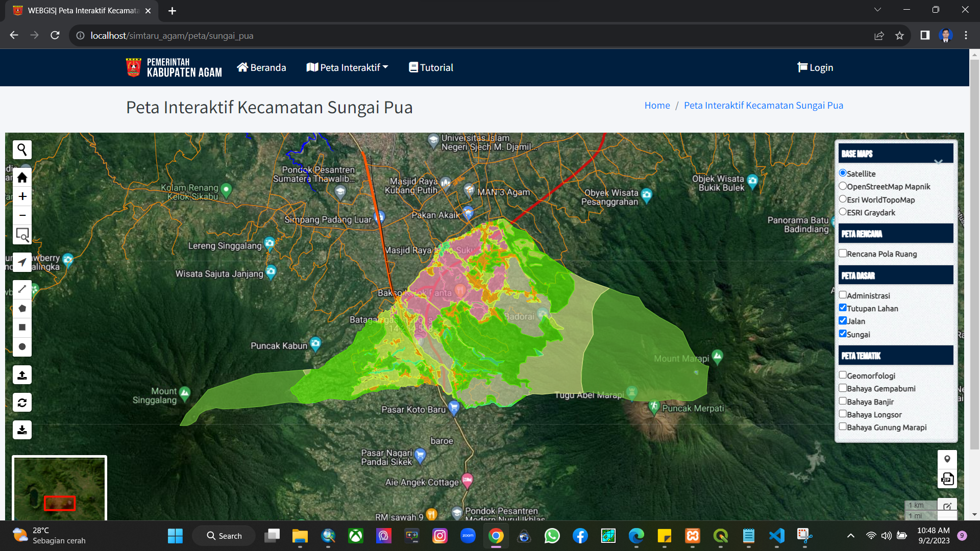Screen dimensions: 980x551
Task: Enable Geomorfologi thematic layer
Action: [843, 375]
